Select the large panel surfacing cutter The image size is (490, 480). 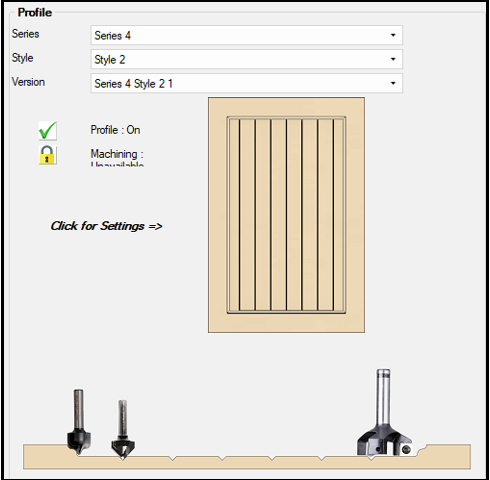(x=384, y=412)
